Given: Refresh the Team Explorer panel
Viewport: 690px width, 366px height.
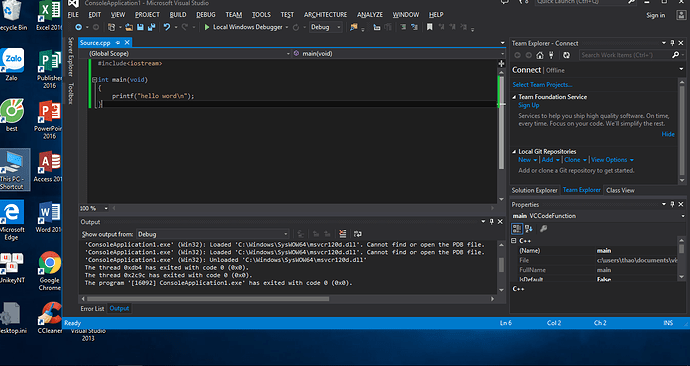Looking at the screenshot, I should click(x=566, y=55).
